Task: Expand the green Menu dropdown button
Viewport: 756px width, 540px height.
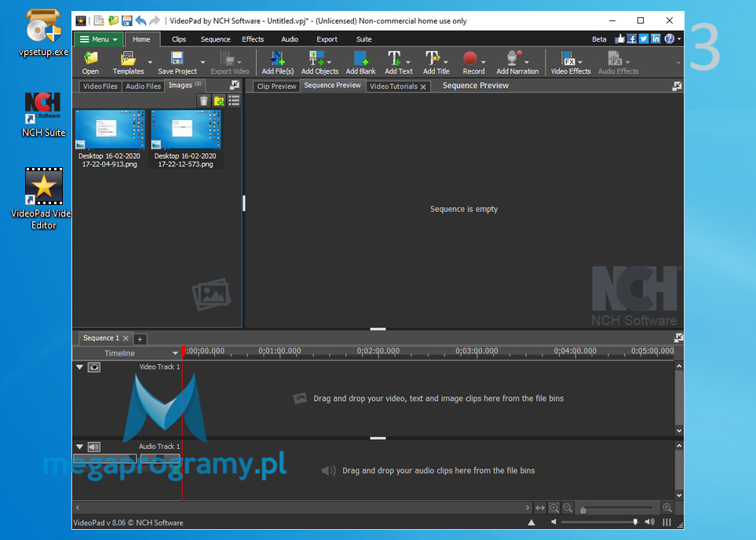Action: (98, 39)
